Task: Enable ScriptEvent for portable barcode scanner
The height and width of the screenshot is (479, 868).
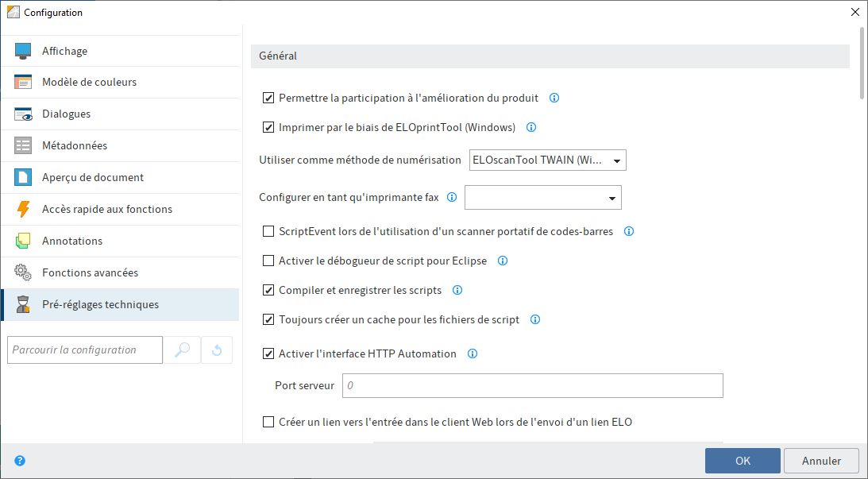Action: tap(268, 231)
